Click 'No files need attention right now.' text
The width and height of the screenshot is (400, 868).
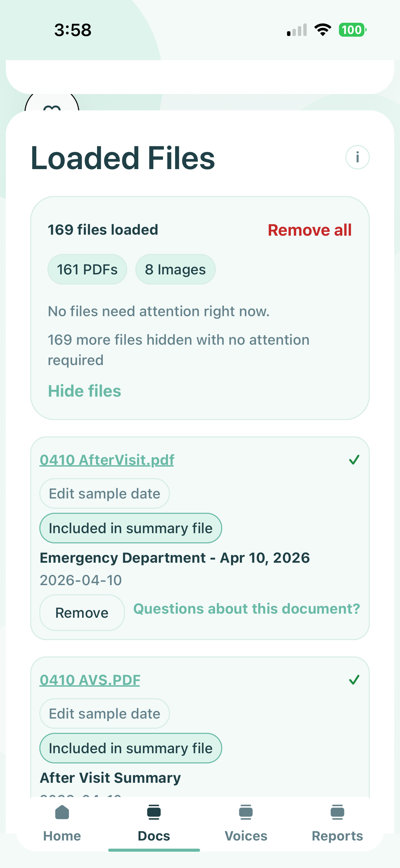(159, 311)
